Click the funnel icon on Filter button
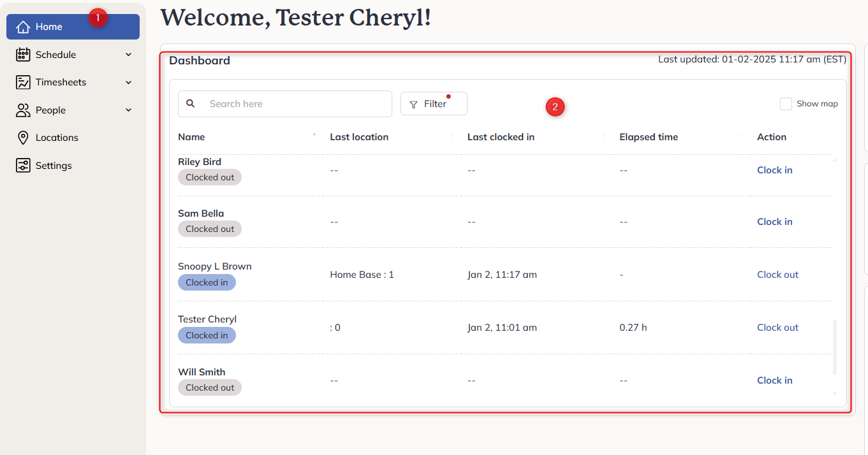Image resolution: width=868 pixels, height=455 pixels. tap(413, 105)
